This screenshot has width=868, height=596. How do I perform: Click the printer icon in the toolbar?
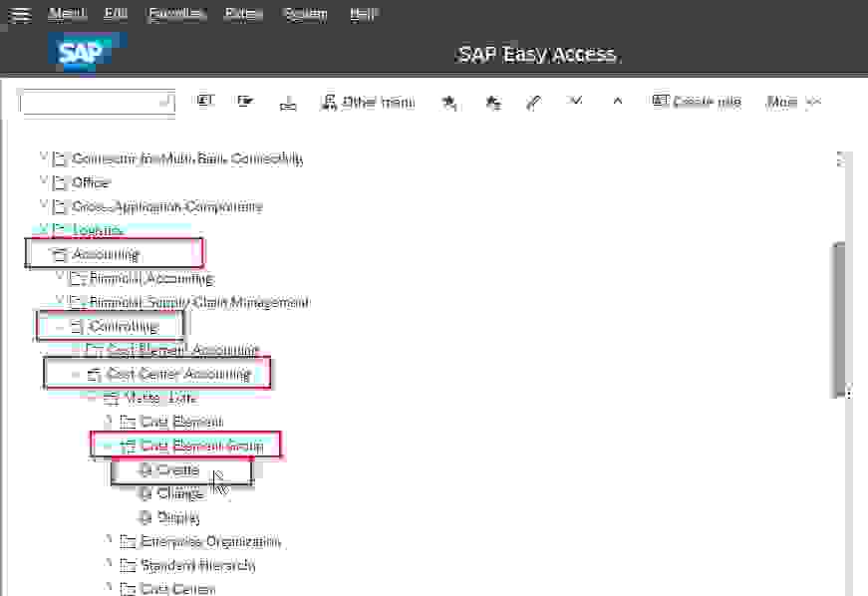(288, 101)
